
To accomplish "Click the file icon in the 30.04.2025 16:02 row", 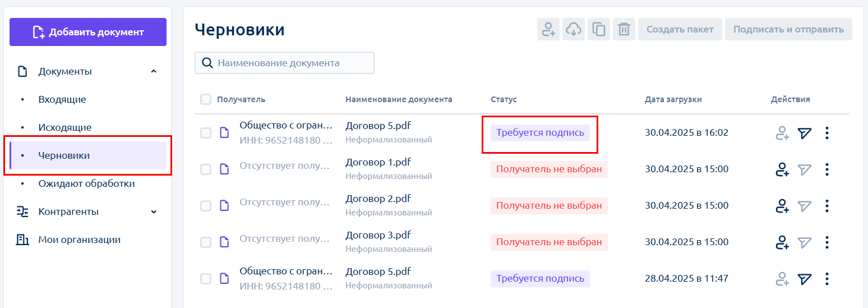I will 224,133.
